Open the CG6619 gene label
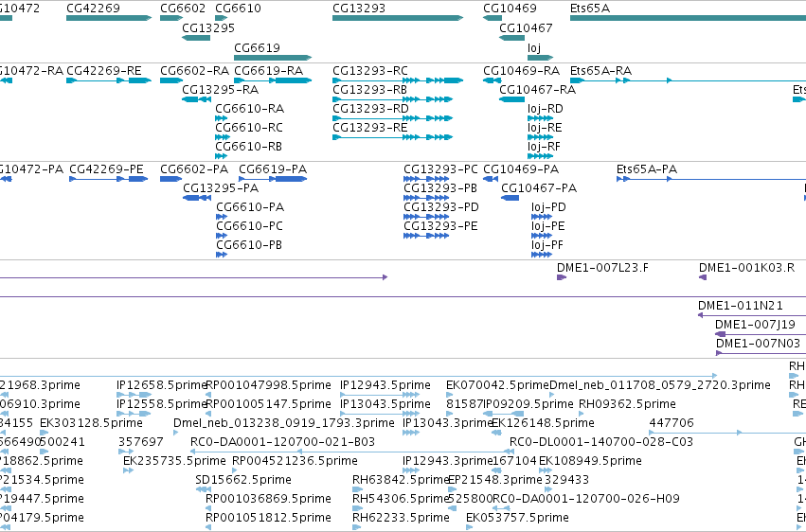This screenshot has width=806, height=532. (257, 47)
